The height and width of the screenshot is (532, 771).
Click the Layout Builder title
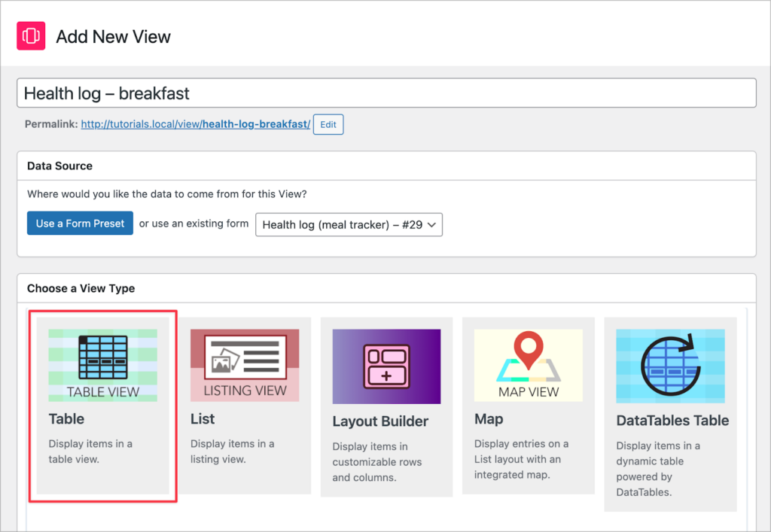[380, 421]
